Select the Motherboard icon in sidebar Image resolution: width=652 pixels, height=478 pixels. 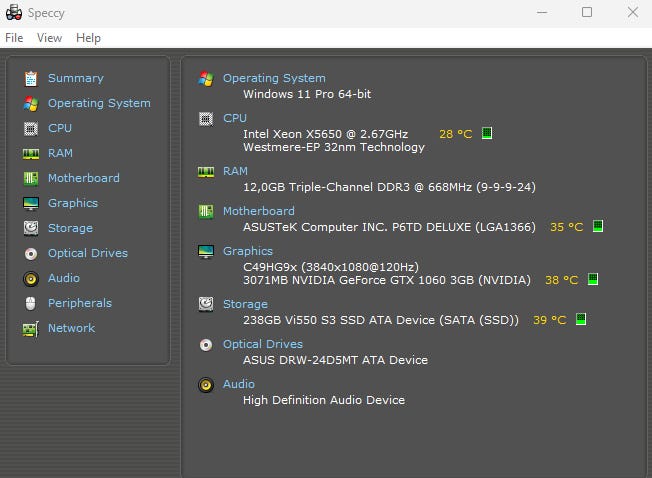pos(30,178)
